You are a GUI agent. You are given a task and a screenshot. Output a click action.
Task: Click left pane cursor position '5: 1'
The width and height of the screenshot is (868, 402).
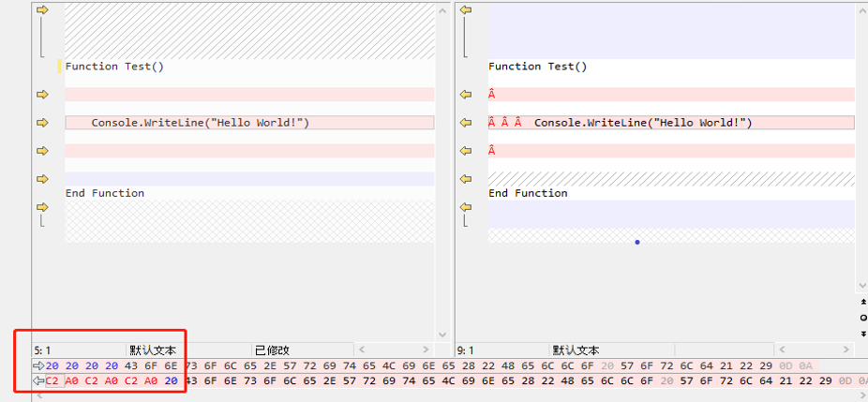point(42,350)
